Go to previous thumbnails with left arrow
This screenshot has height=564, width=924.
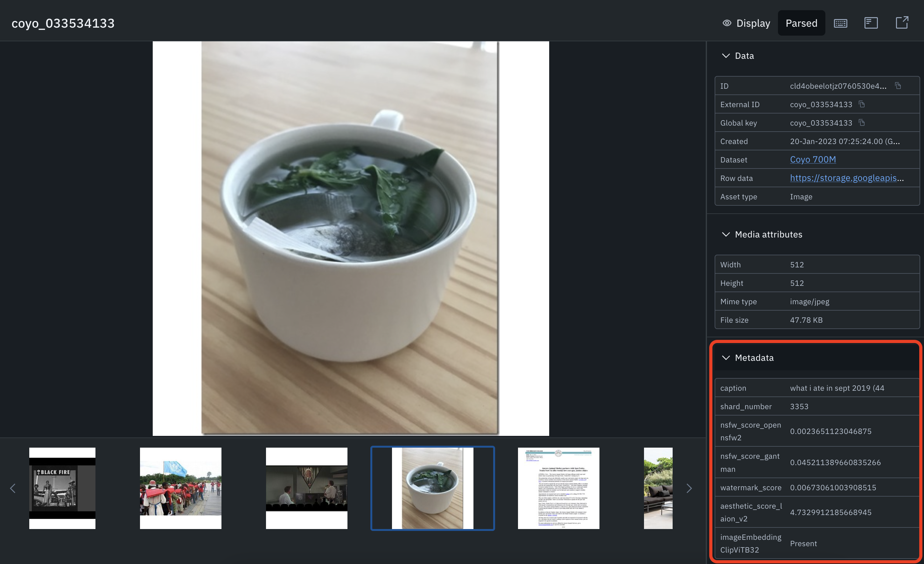[x=13, y=488]
